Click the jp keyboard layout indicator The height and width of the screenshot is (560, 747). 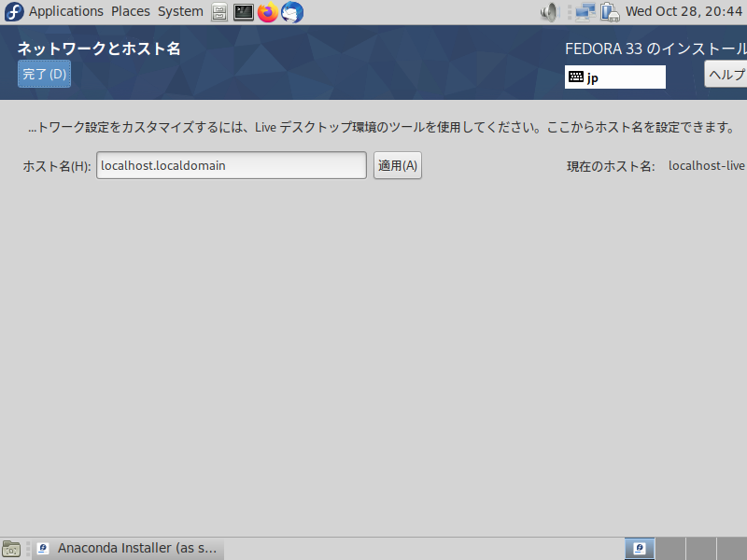(x=615, y=77)
